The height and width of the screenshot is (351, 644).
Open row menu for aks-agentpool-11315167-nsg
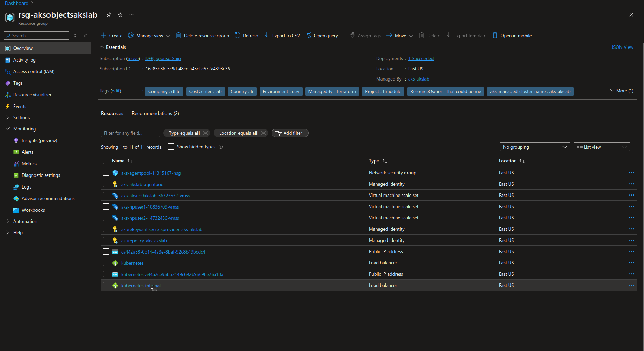(631, 173)
